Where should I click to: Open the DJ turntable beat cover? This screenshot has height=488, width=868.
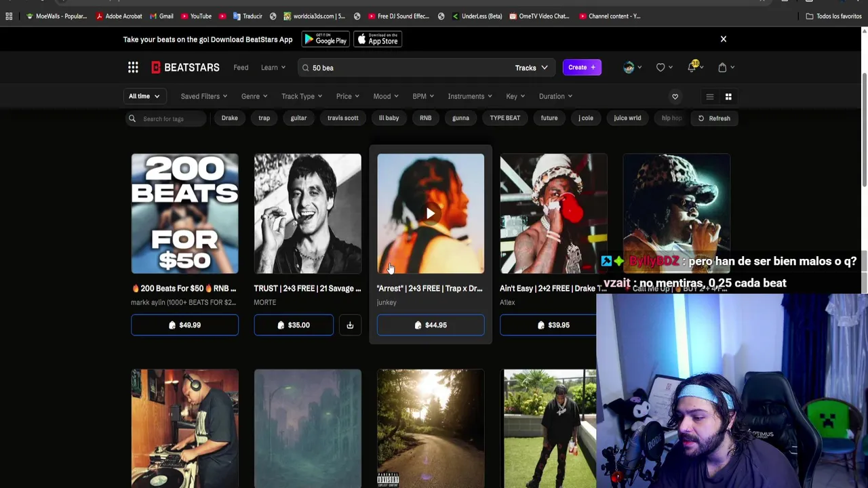coord(184,428)
